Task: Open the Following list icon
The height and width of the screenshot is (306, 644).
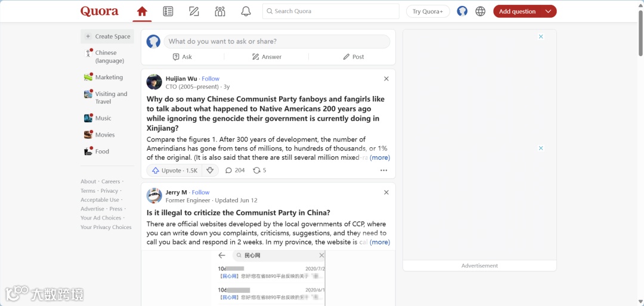Action: 168,11
